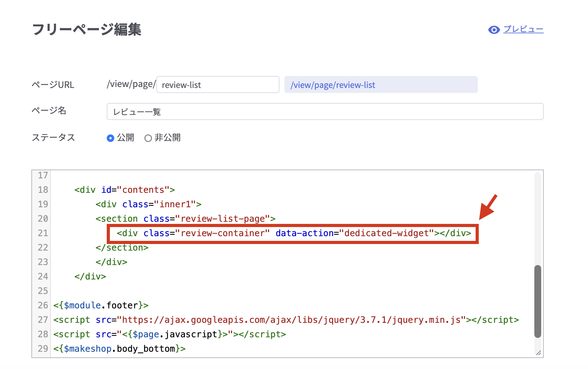Viewport: 588px width, 369px height.
Task: Click the eye icon beside プレビュー
Action: [x=494, y=30]
